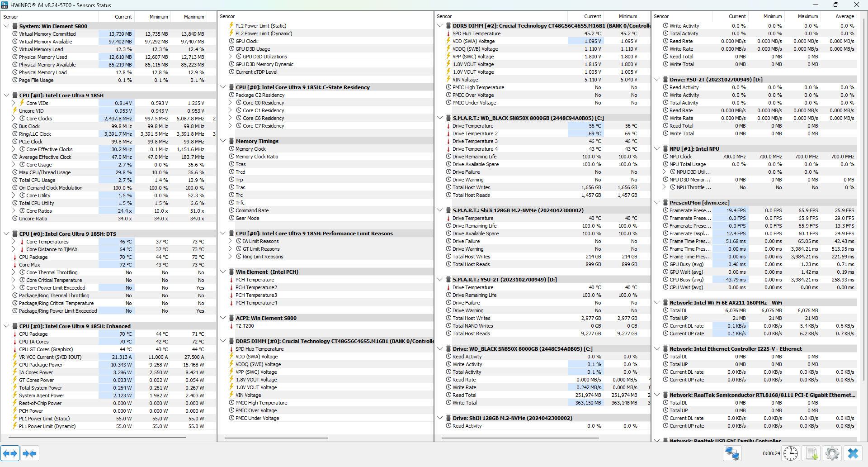The height and width of the screenshot is (467, 868).
Task: Select the PresentMon [dwm.exe] group header
Action: (x=699, y=203)
